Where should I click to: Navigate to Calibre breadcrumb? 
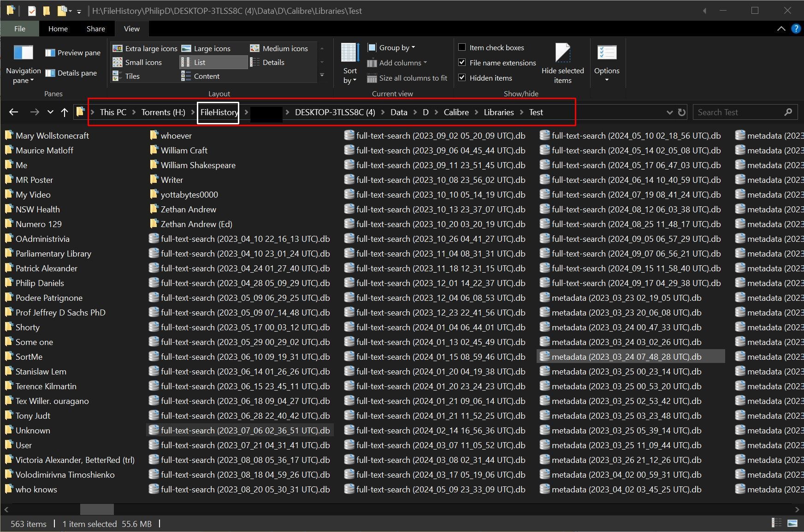[x=456, y=112]
